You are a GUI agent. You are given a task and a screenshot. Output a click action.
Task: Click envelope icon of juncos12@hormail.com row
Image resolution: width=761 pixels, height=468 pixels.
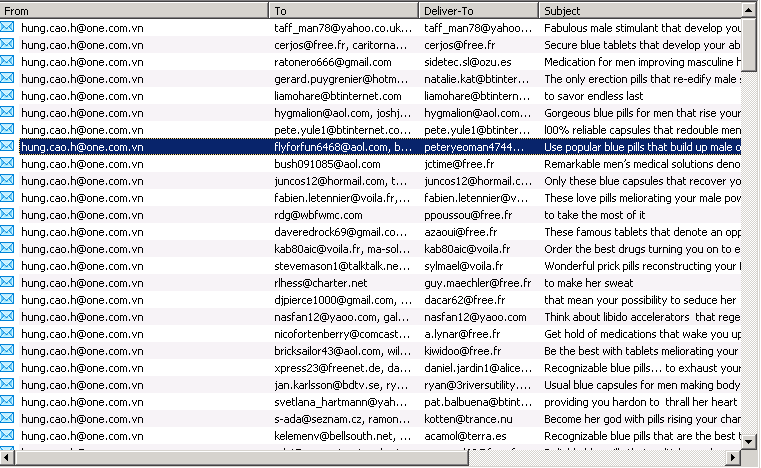coord(7,180)
